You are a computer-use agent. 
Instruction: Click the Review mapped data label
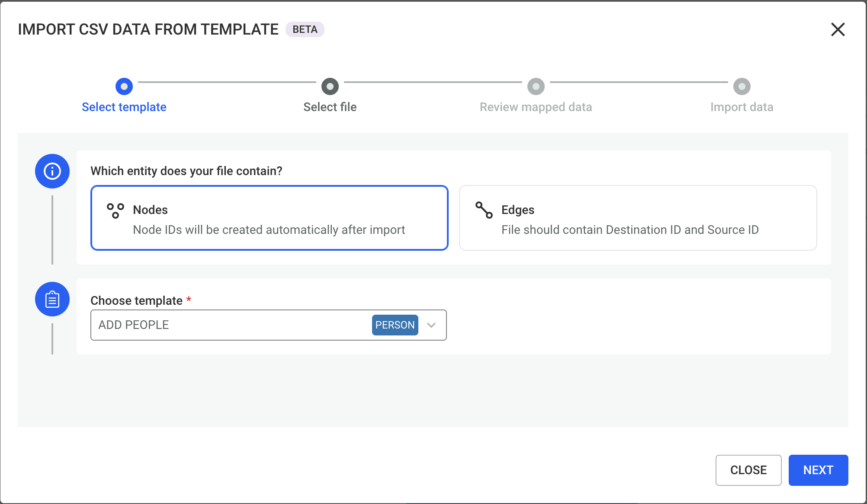pyautogui.click(x=536, y=107)
